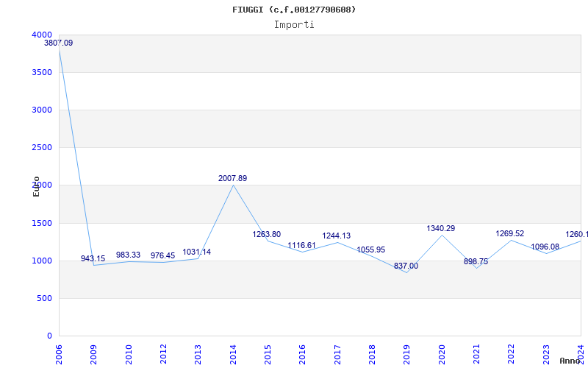Click the 2007.89 peak value label
This screenshot has height=368, width=588.
(x=232, y=178)
